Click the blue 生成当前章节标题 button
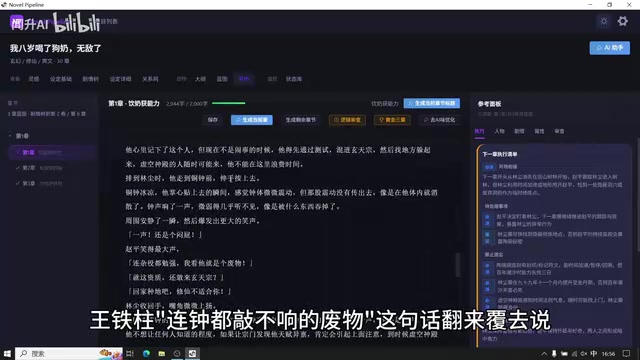Viewport: 640px width, 360px height. pyautogui.click(x=432, y=103)
